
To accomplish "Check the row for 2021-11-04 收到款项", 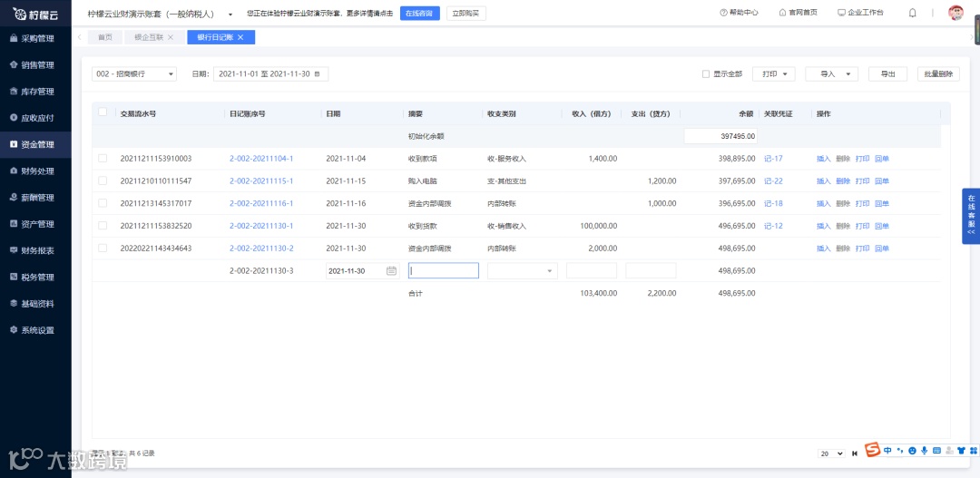I will point(103,159).
